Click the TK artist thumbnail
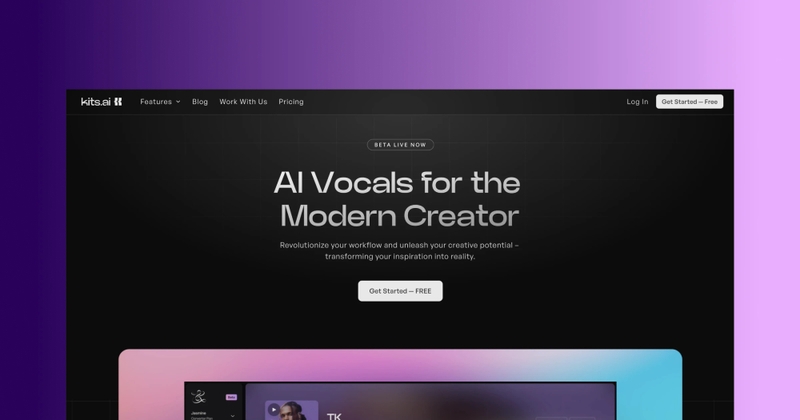The width and height of the screenshot is (800, 420). coord(292,410)
